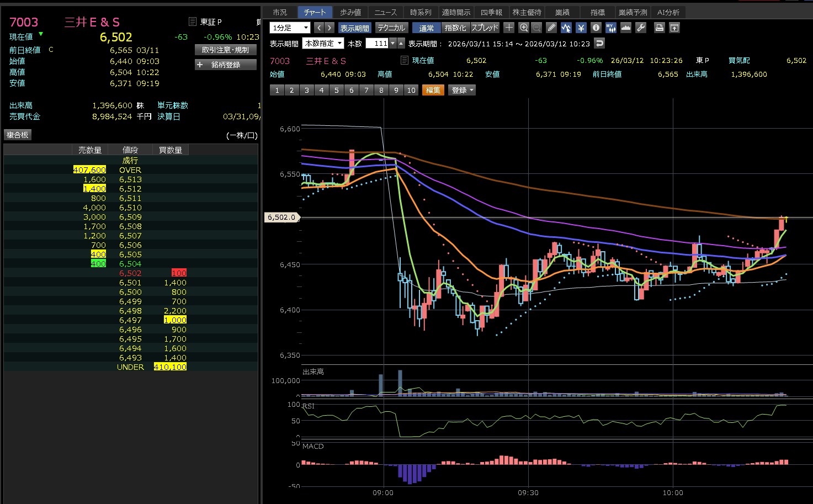Click the MY chart candlestick icon
The image size is (813, 504).
click(x=610, y=28)
